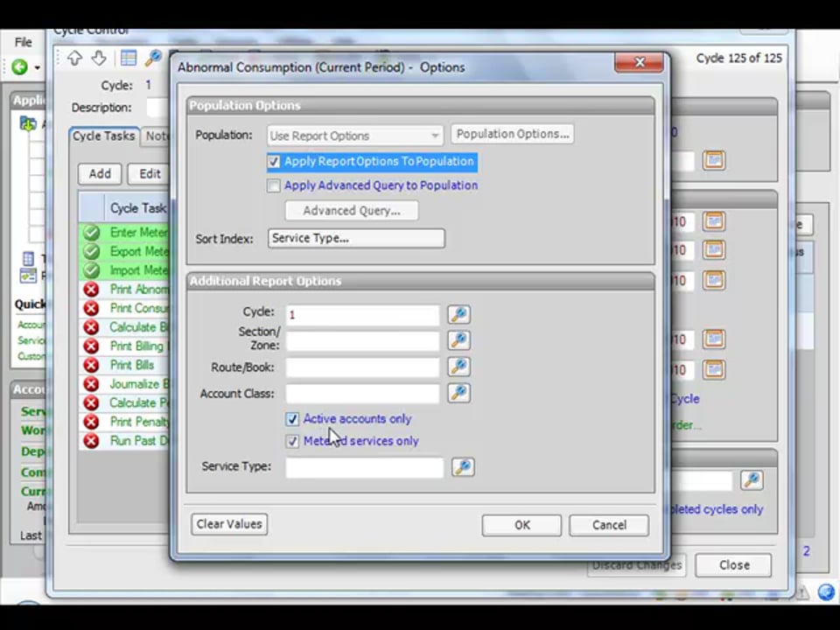Toggle Metered services only checkbox

tap(292, 441)
